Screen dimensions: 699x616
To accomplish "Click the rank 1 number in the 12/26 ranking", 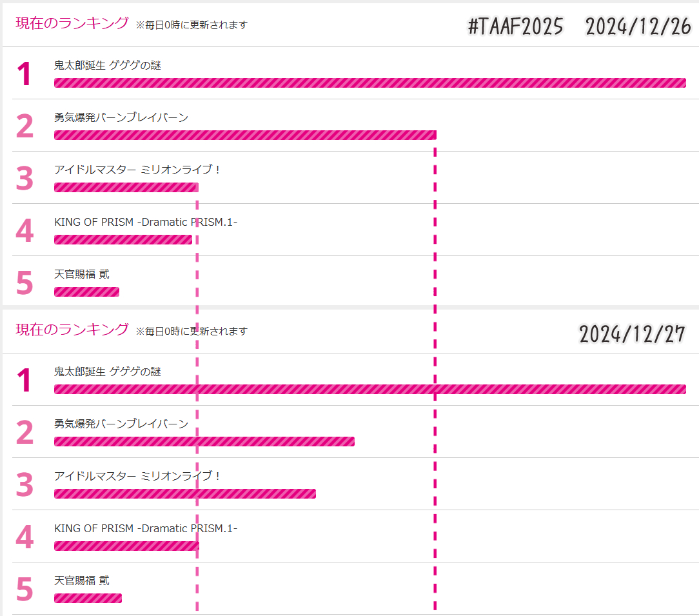I will pos(24,74).
